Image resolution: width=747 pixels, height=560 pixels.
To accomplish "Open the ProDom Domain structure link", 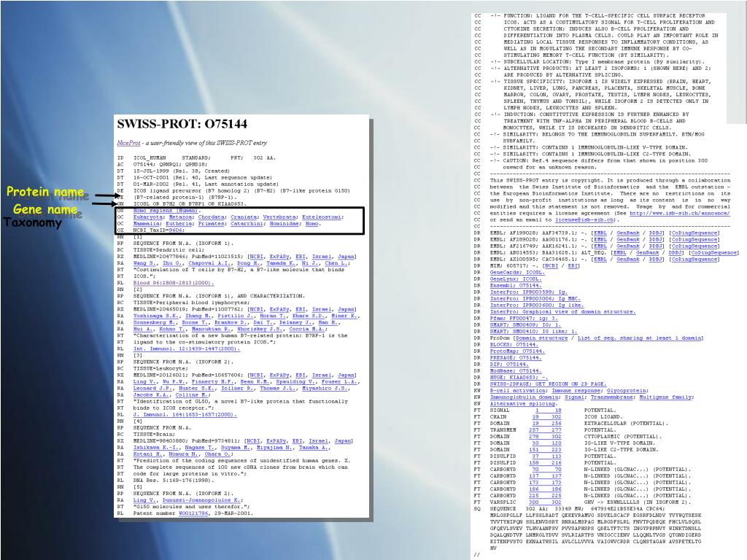I will pyautogui.click(x=542, y=338).
